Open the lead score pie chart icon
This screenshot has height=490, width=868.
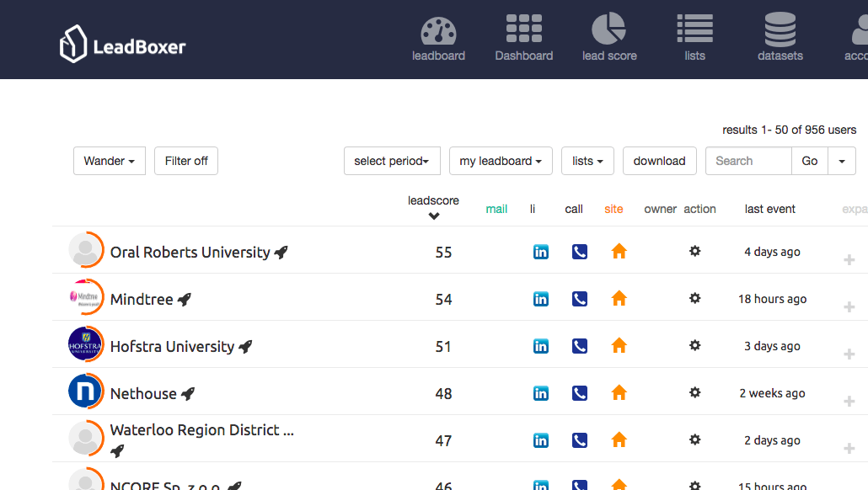609,29
